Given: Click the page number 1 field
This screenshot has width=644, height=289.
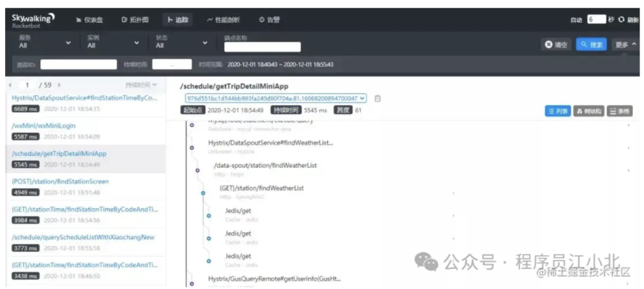Looking at the screenshot, I should coord(27,85).
